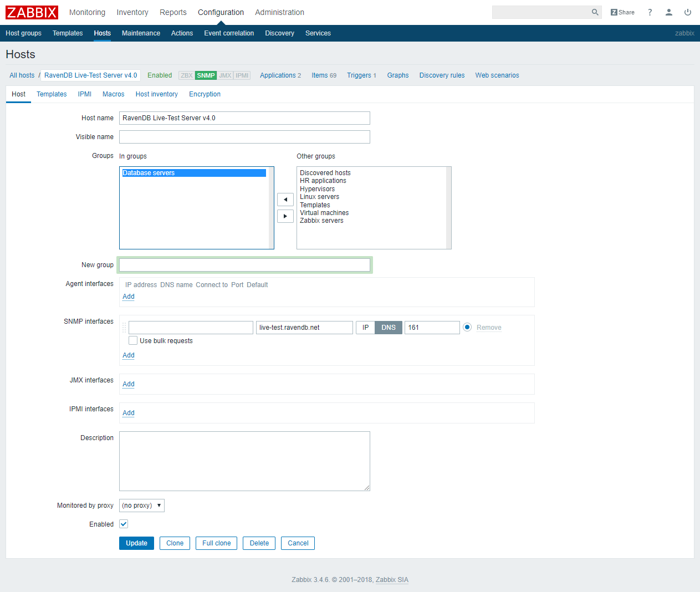Open the Inventory menu
Image resolution: width=700 pixels, height=592 pixels.
coord(132,12)
